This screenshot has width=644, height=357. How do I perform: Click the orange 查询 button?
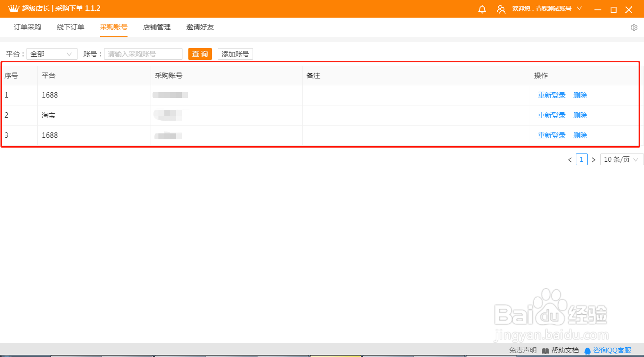pyautogui.click(x=200, y=54)
